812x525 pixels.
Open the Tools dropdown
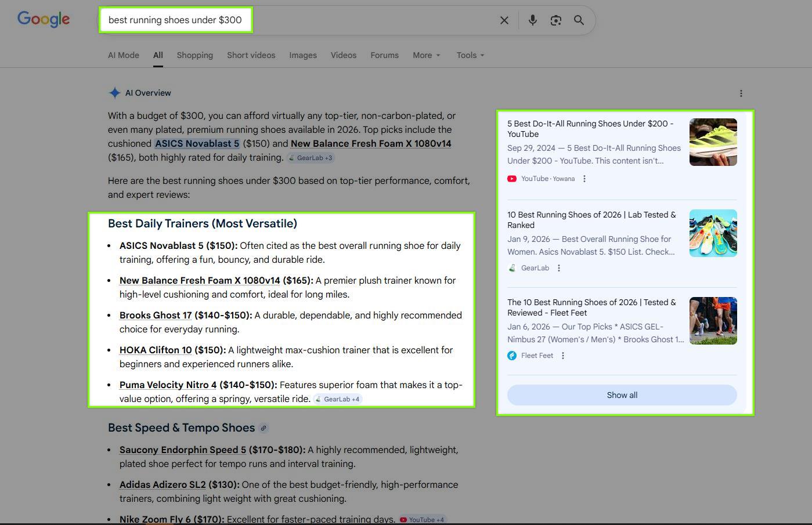click(x=470, y=55)
